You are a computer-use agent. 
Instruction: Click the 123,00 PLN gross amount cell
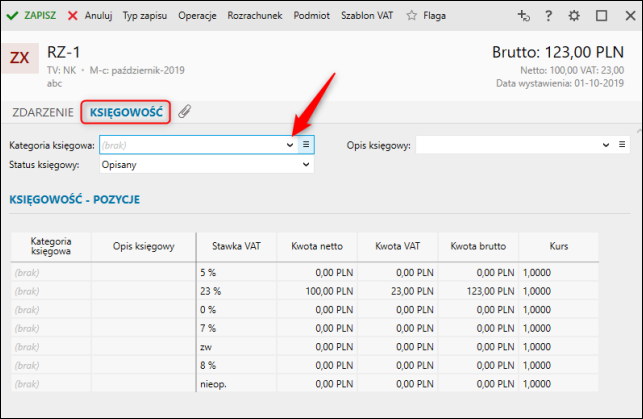(x=478, y=291)
